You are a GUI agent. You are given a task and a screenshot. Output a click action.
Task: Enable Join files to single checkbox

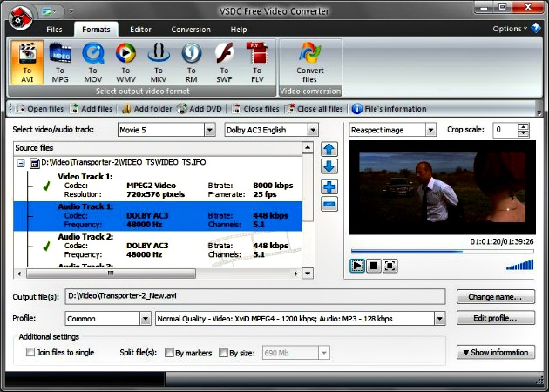pyautogui.click(x=30, y=352)
